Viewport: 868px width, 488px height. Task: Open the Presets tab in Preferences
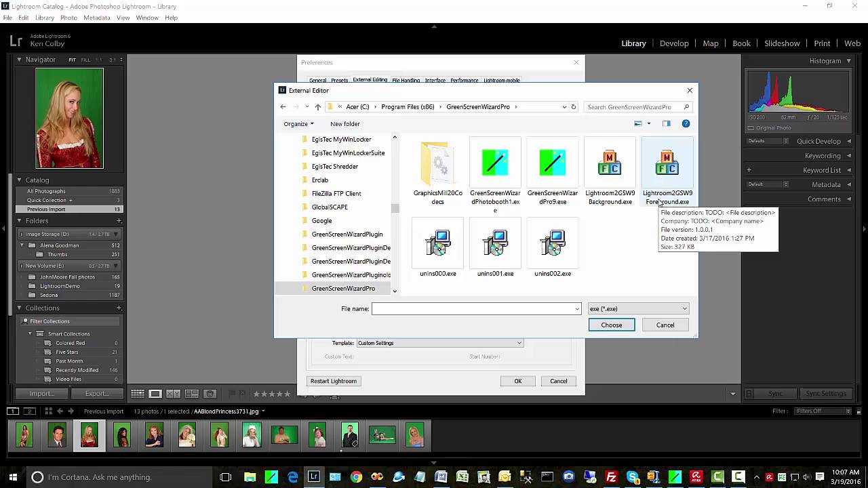pos(339,80)
